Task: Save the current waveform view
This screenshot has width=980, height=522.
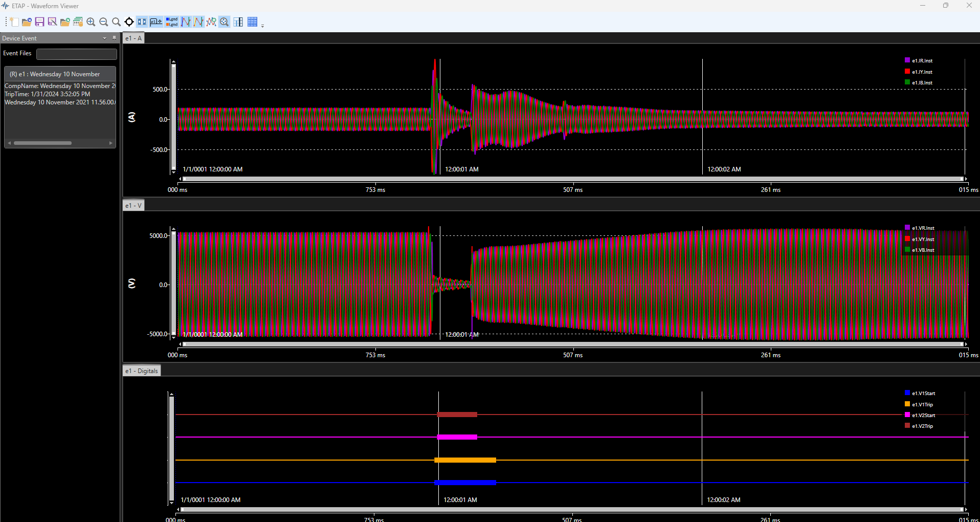Action: click(39, 22)
